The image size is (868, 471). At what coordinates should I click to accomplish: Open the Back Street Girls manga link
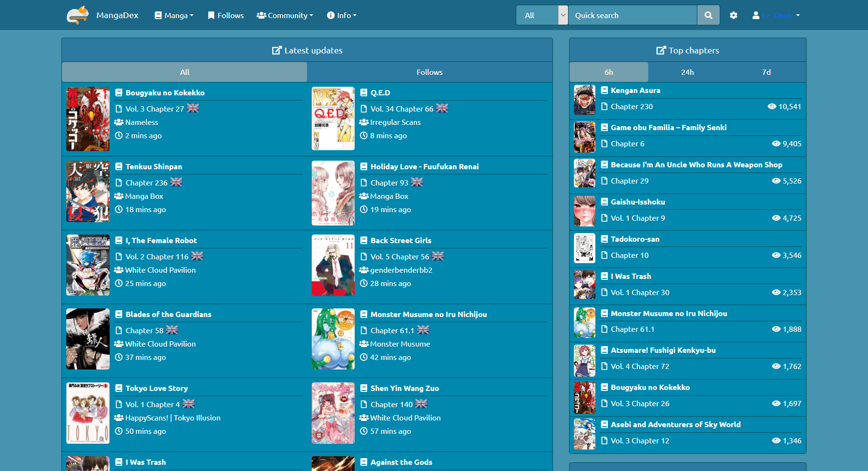(x=401, y=240)
